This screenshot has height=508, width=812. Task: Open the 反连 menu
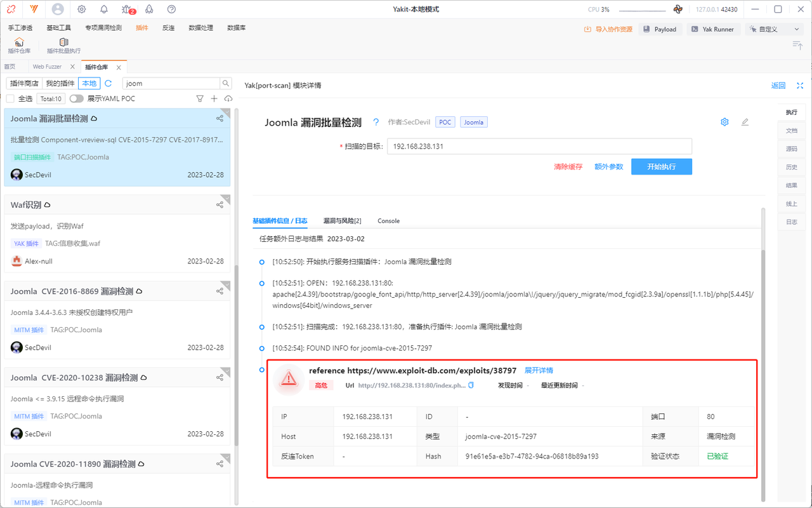pos(168,28)
